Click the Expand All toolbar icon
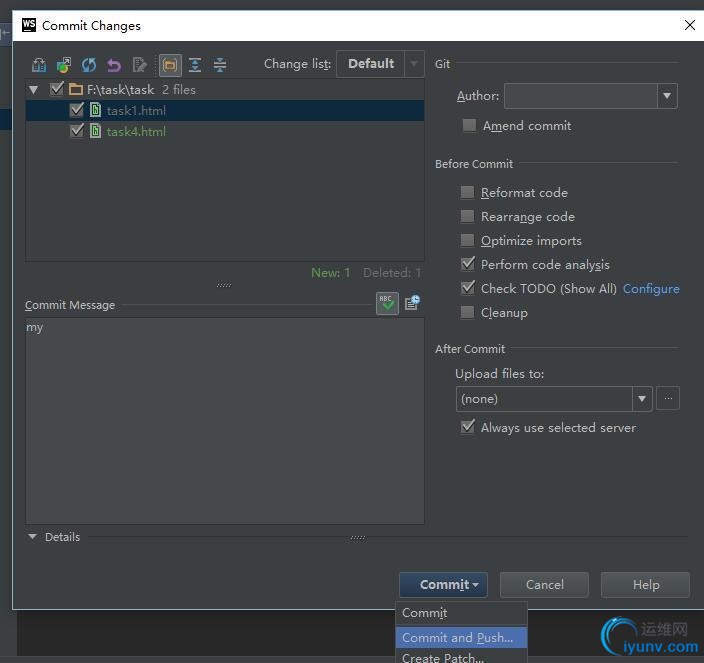704x663 pixels. [x=195, y=65]
